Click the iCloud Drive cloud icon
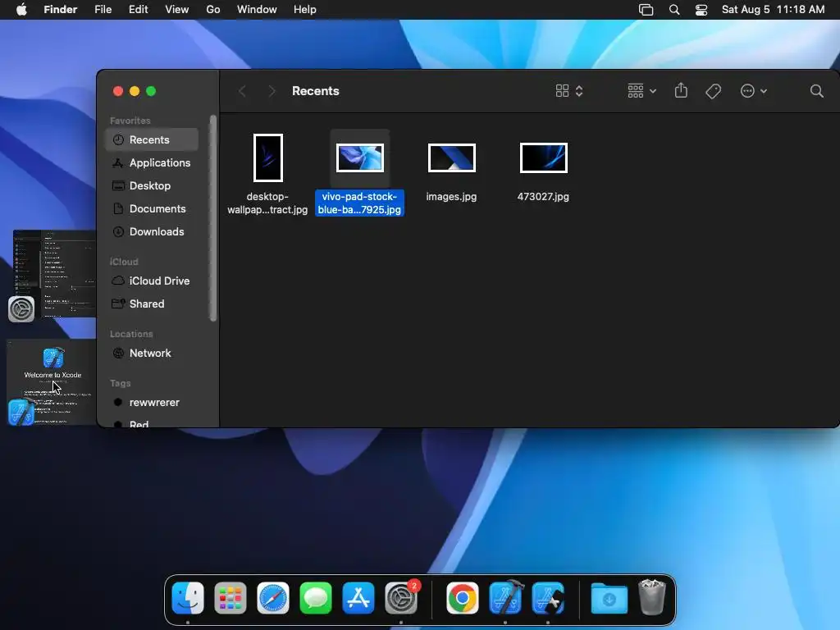Image resolution: width=840 pixels, height=630 pixels. coord(118,281)
